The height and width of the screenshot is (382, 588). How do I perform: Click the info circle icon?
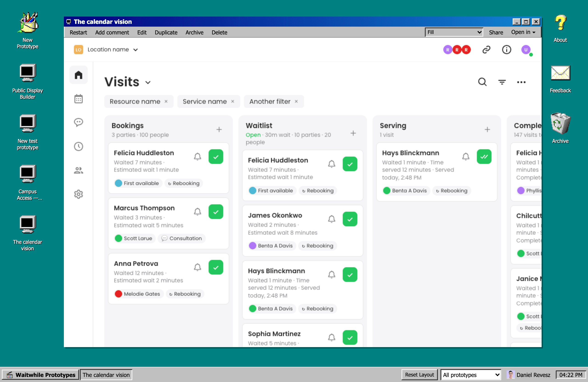[506, 50]
